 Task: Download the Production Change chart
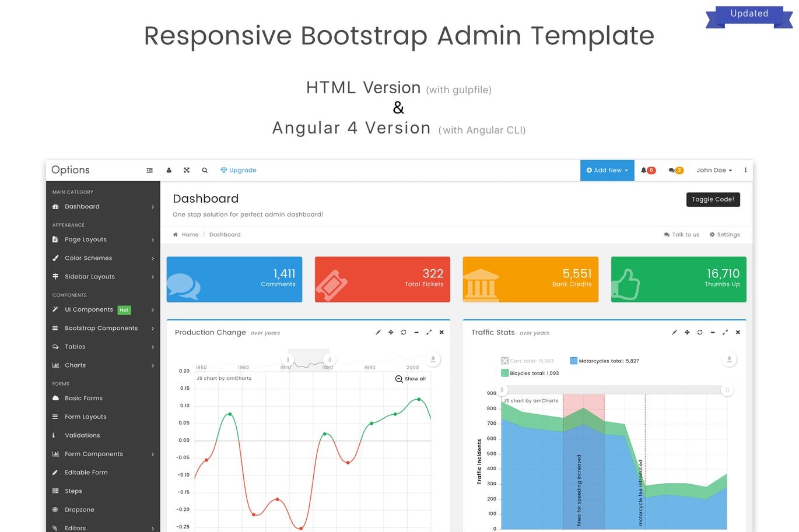tap(433, 359)
